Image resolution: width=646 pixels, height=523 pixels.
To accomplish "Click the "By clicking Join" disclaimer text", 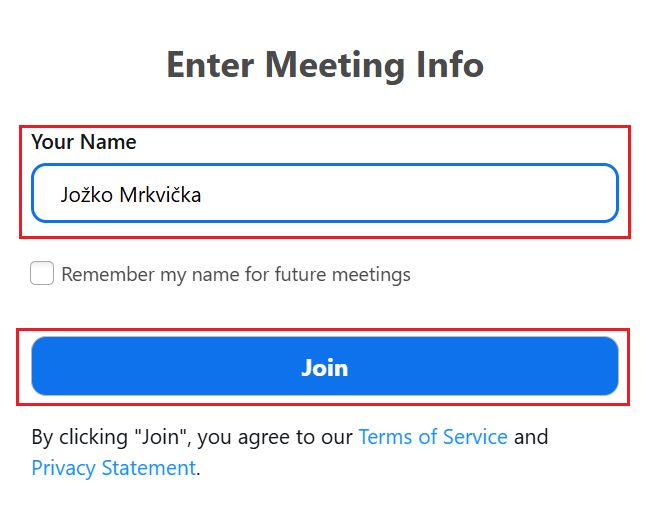I will [192, 437].
